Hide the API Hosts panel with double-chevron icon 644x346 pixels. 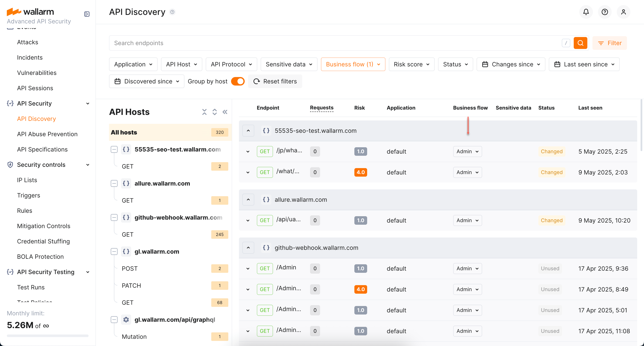tap(225, 112)
